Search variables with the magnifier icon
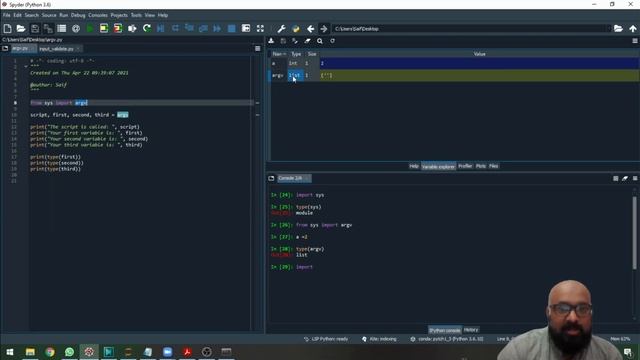The width and height of the screenshot is (640, 360). pyautogui.click(x=320, y=41)
